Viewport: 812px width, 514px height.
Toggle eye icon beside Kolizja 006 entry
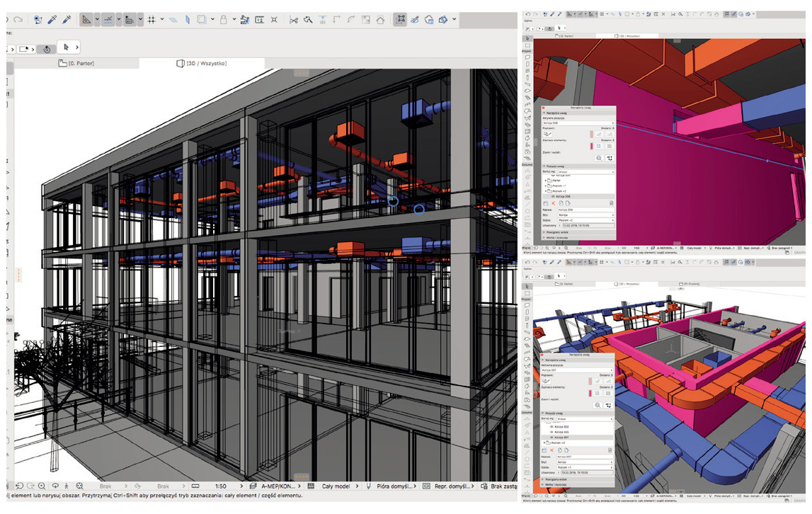click(552, 197)
